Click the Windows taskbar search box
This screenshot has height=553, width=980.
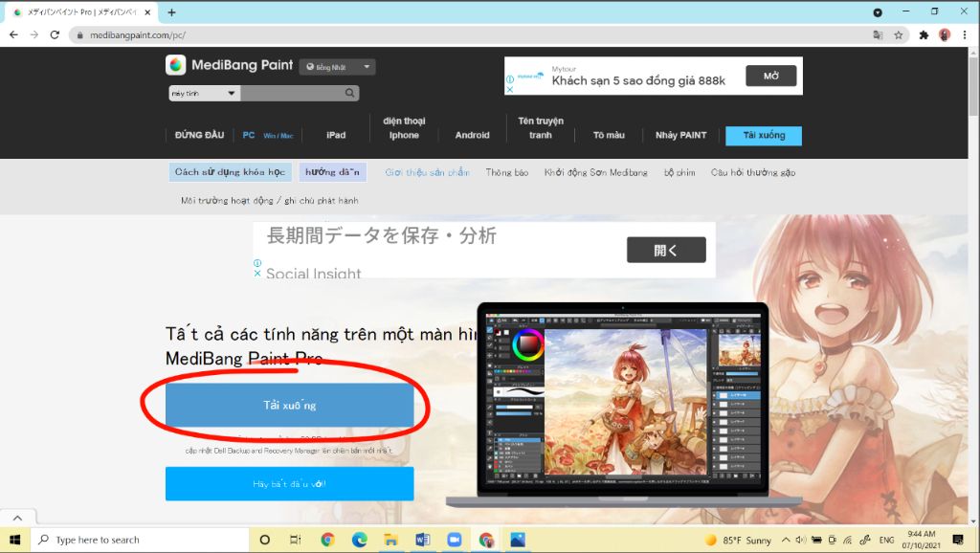140,540
